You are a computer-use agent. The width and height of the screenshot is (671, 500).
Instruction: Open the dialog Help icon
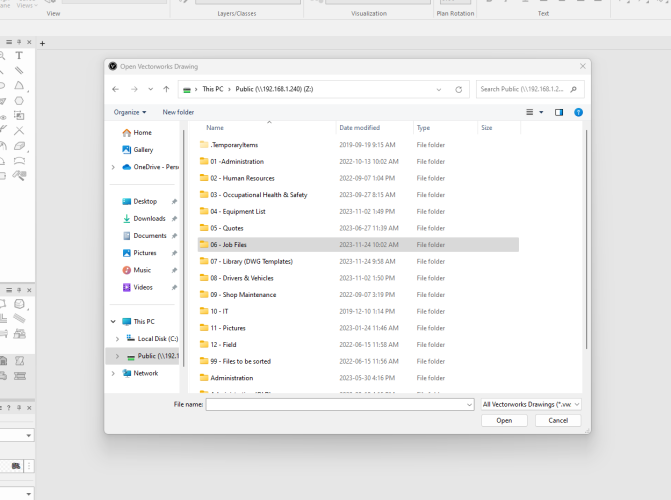578,112
